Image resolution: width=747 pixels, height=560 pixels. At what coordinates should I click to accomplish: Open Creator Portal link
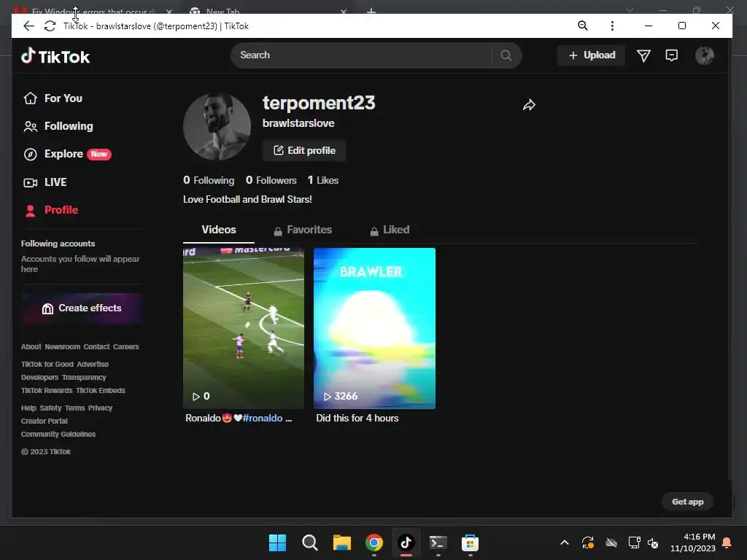click(x=44, y=421)
